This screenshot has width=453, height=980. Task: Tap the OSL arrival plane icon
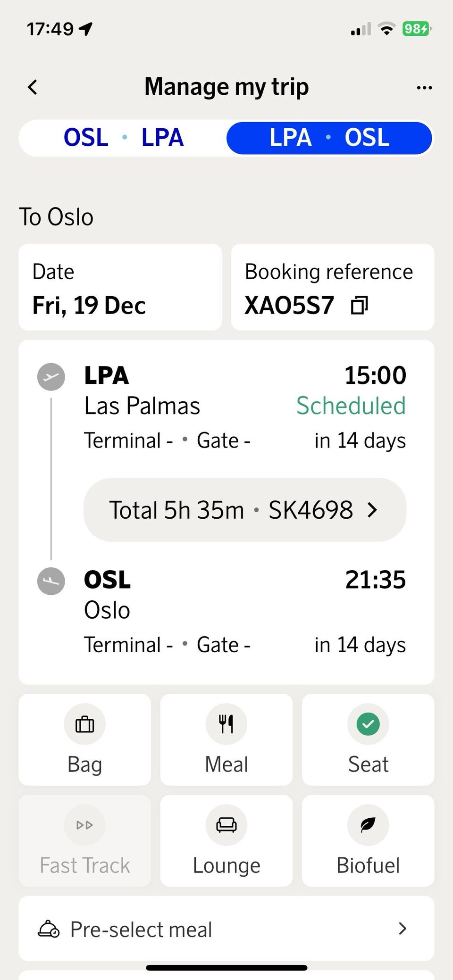(x=51, y=581)
